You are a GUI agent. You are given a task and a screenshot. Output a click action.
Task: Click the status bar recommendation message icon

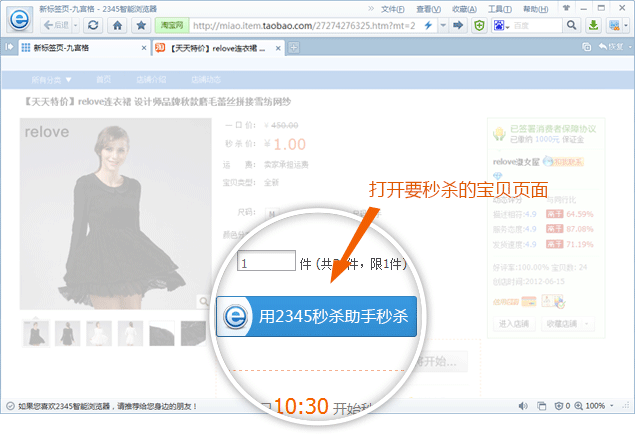[10, 406]
